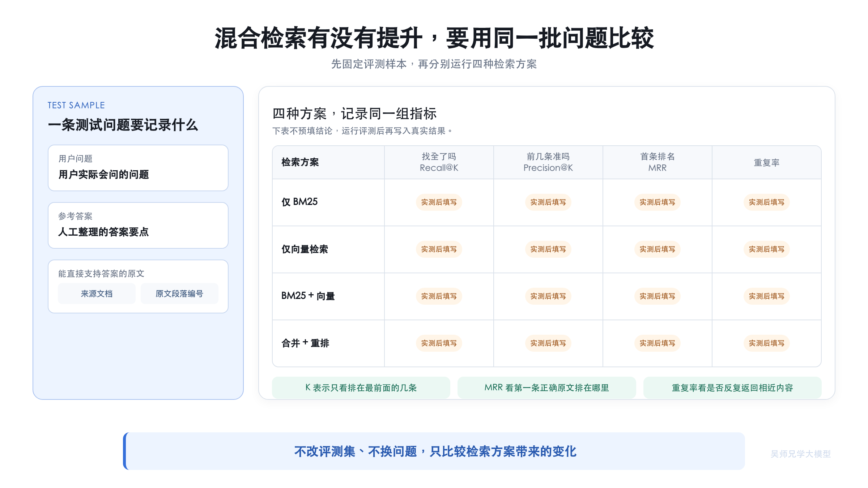The width and height of the screenshot is (868, 488).
Task: Click 实测后填写 for BM25 + 向量 MRR
Action: point(657,296)
